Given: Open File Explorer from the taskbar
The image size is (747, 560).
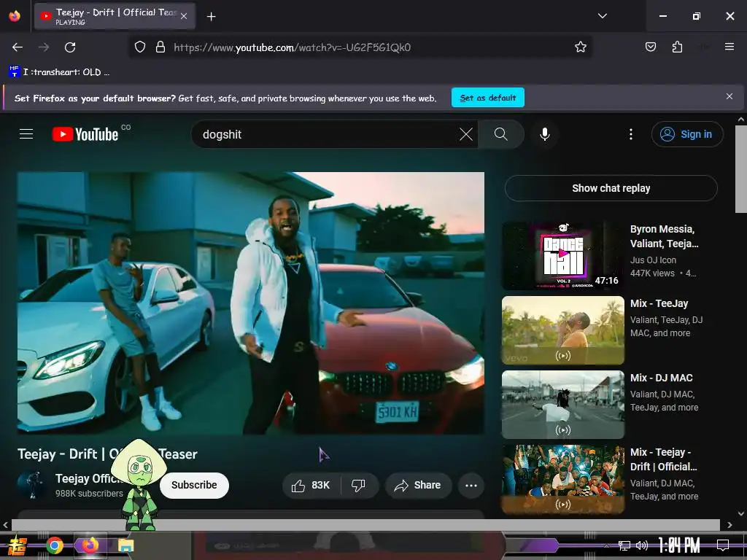Looking at the screenshot, I should pos(126,545).
